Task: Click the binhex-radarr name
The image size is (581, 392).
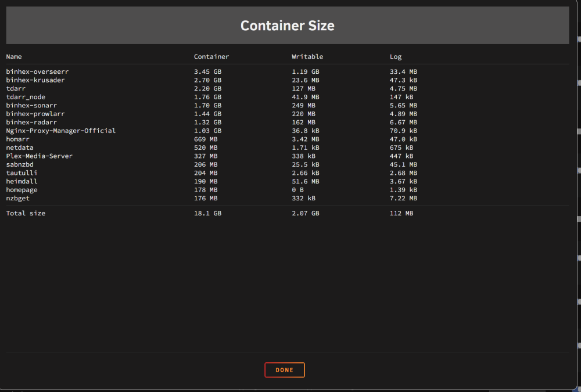Action: pyautogui.click(x=31, y=123)
